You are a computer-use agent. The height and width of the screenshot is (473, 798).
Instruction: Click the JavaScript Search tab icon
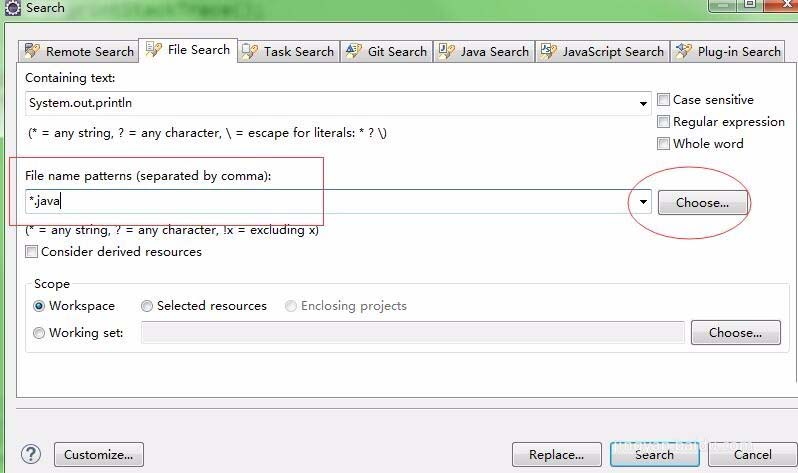click(548, 51)
